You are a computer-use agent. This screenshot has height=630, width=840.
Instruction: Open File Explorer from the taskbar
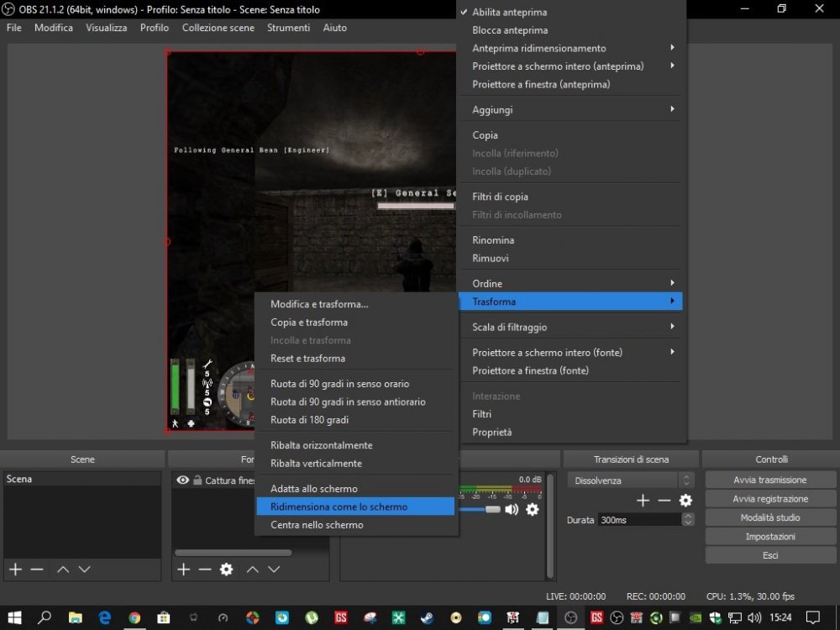[x=75, y=617]
